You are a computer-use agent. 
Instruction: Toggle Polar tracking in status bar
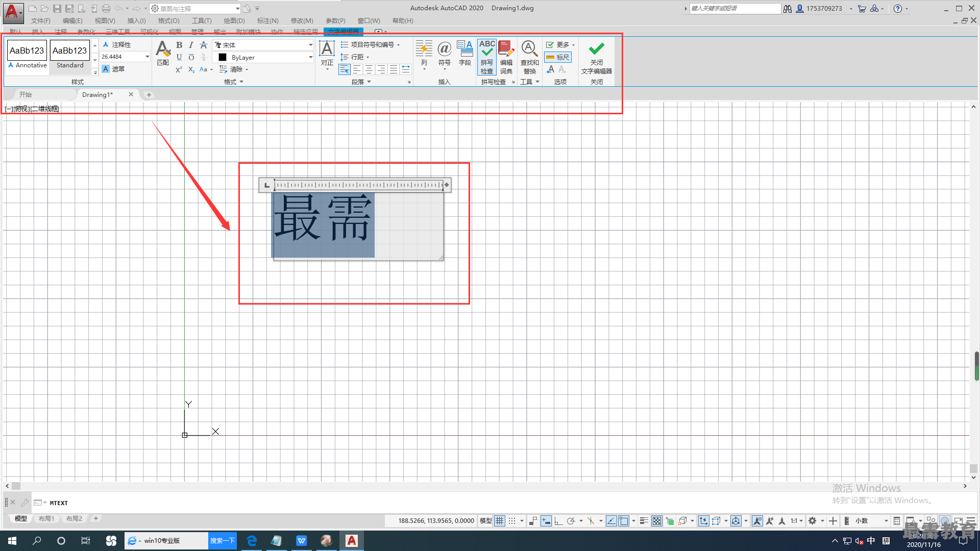click(x=571, y=521)
